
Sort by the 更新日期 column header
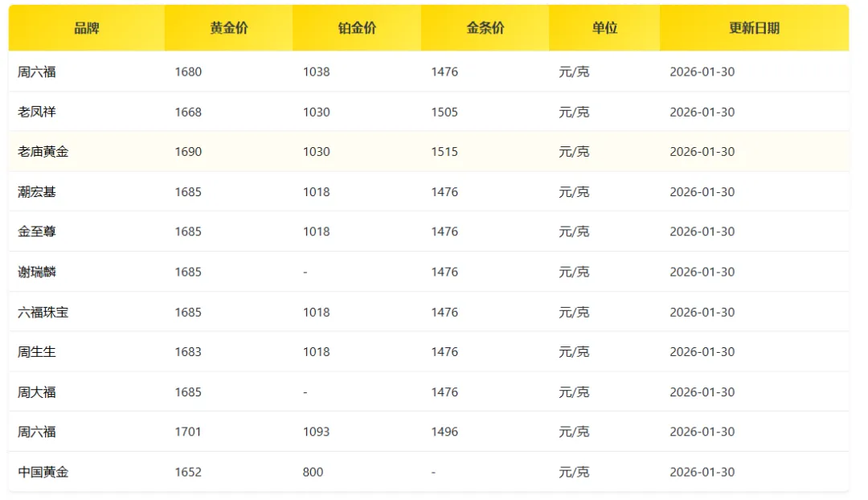tap(754, 28)
